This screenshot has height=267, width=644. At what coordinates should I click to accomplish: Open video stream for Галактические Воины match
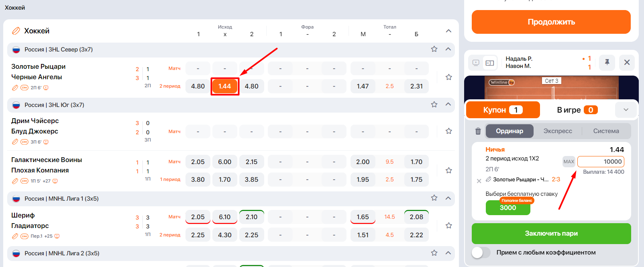[x=55, y=181]
